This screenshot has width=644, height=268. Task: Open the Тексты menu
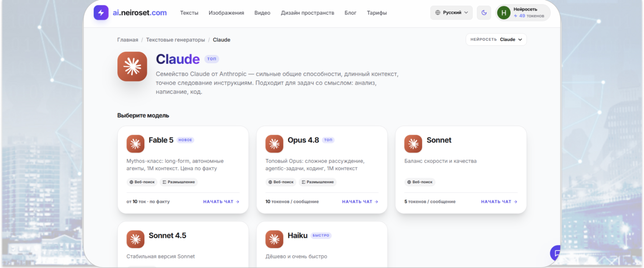[189, 13]
